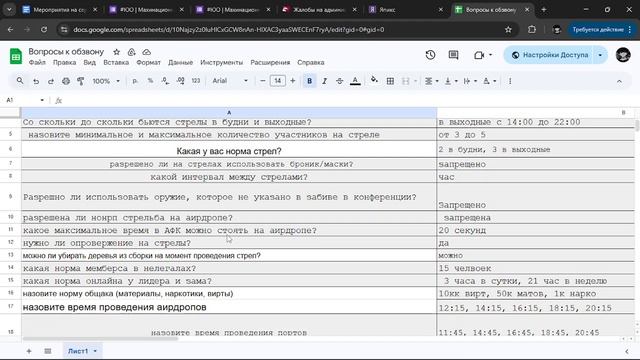640x360 pixels.
Task: Increase font size with plus
Action: coord(293,81)
